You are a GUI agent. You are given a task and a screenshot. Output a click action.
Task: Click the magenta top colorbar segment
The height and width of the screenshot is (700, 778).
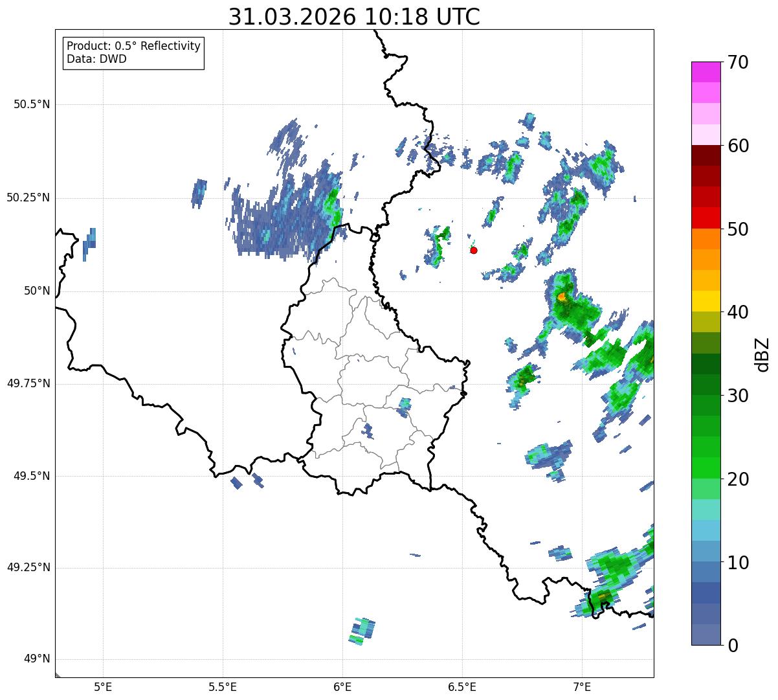(x=706, y=72)
